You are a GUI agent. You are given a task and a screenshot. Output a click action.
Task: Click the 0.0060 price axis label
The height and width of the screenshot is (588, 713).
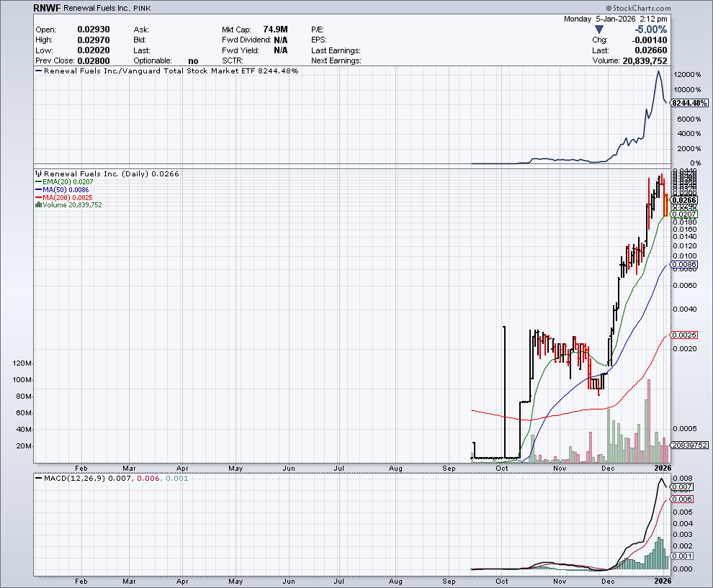pos(685,286)
